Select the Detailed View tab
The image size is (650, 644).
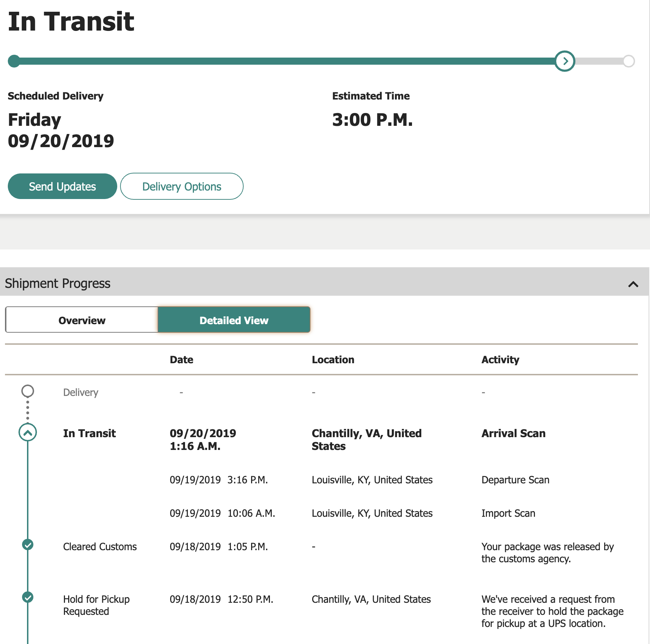pyautogui.click(x=234, y=320)
